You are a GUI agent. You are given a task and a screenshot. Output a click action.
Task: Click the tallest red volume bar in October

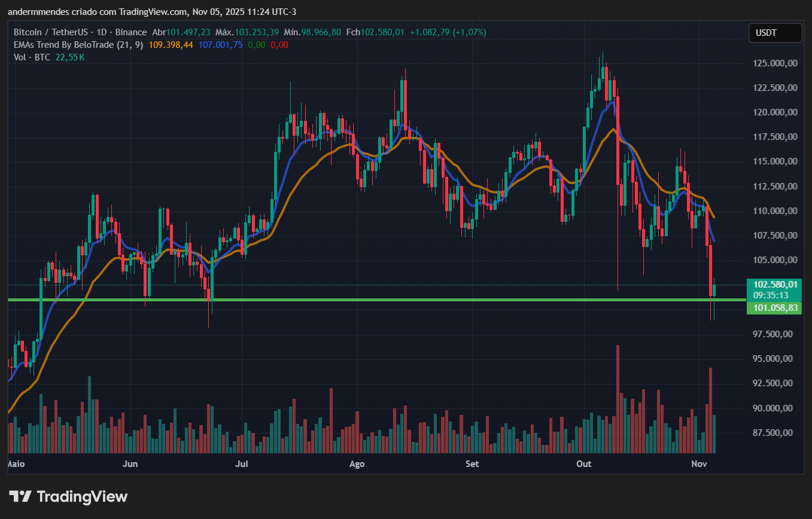[x=617, y=399]
